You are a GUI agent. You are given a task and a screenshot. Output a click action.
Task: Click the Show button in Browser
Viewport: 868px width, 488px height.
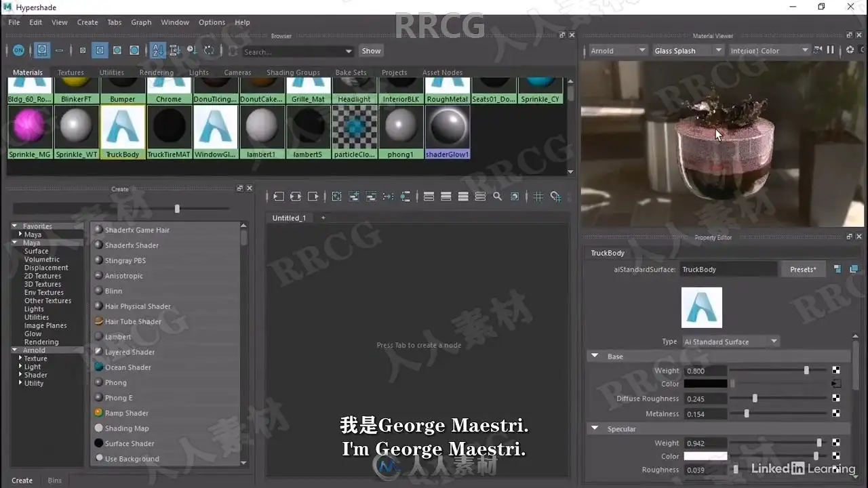pyautogui.click(x=371, y=51)
